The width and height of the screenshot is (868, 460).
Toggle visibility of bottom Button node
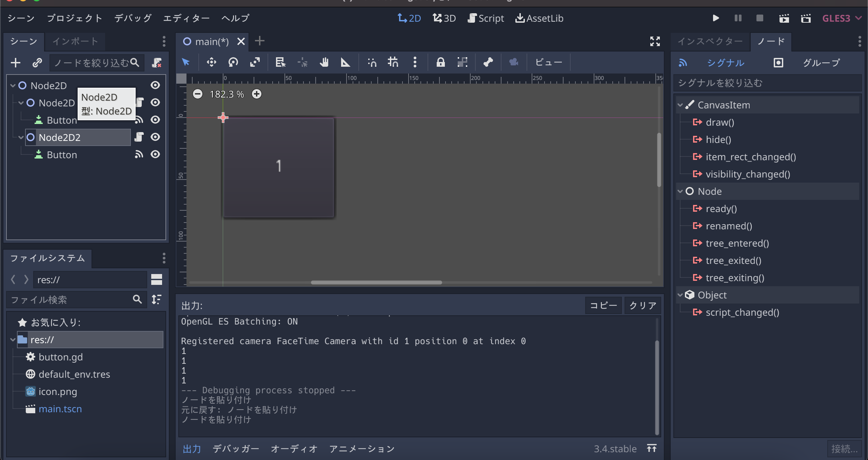tap(155, 154)
